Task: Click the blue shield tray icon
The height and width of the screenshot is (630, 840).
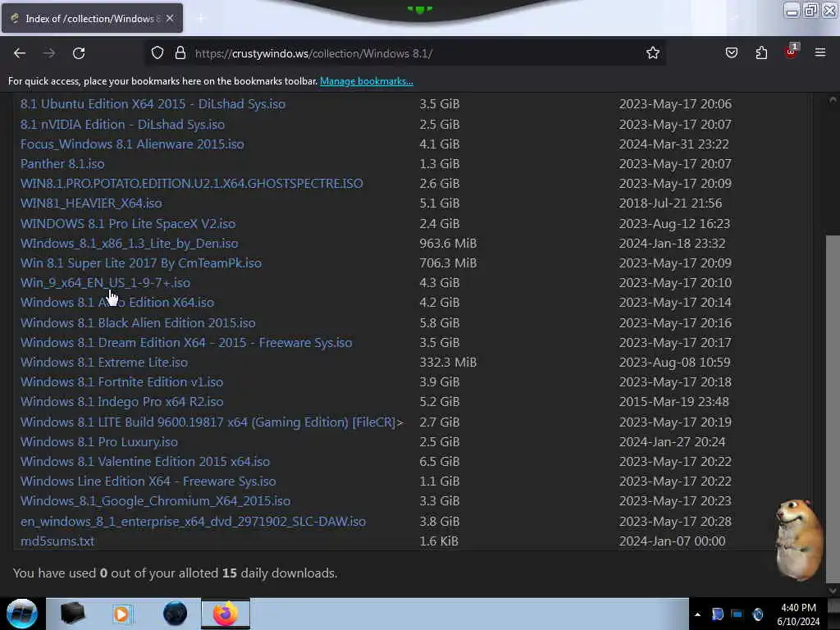Action: point(717,614)
